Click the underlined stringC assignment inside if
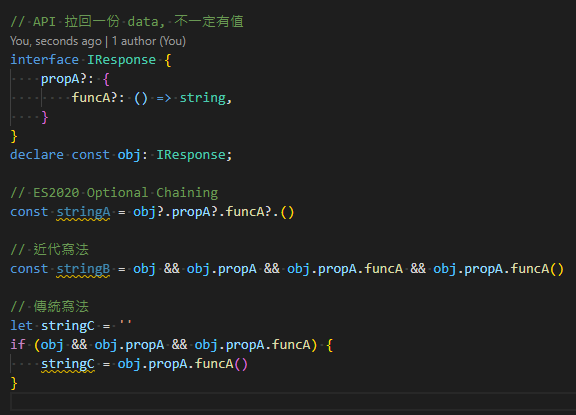Viewport: 576px width, 415px height. 68,364
